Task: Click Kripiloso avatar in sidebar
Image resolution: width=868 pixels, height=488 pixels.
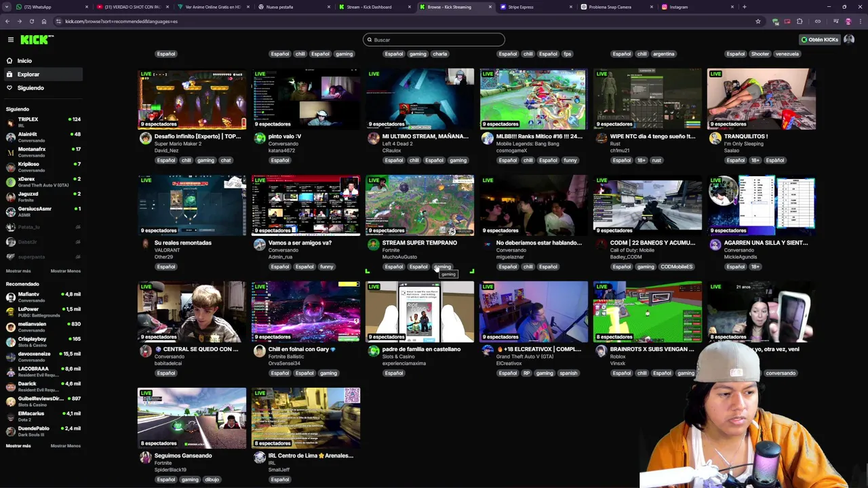Action: 10,167
